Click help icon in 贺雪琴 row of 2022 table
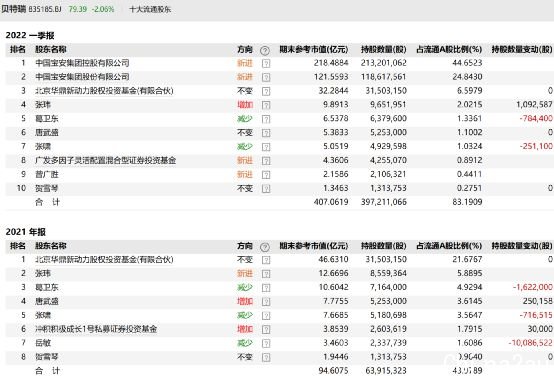Viewport: 554px width, 376px height. [266, 189]
